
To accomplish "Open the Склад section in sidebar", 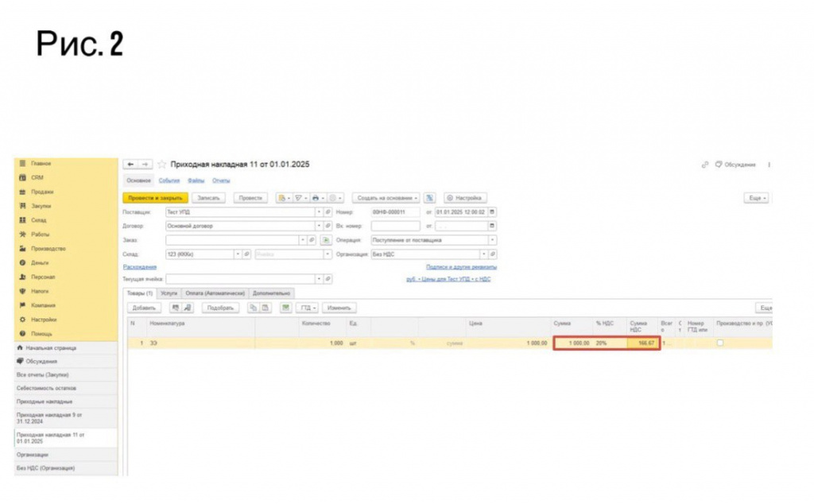I will click(41, 220).
